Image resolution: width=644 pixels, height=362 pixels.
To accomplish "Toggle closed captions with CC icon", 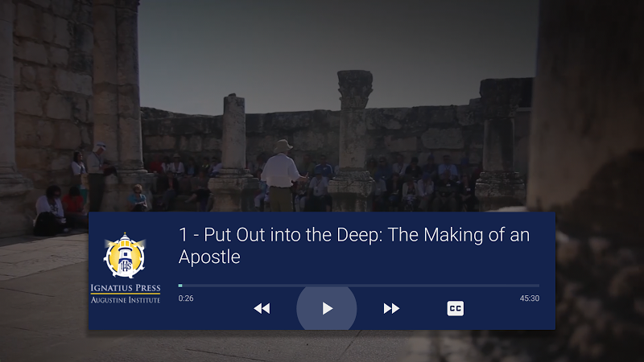I will 456,309.
